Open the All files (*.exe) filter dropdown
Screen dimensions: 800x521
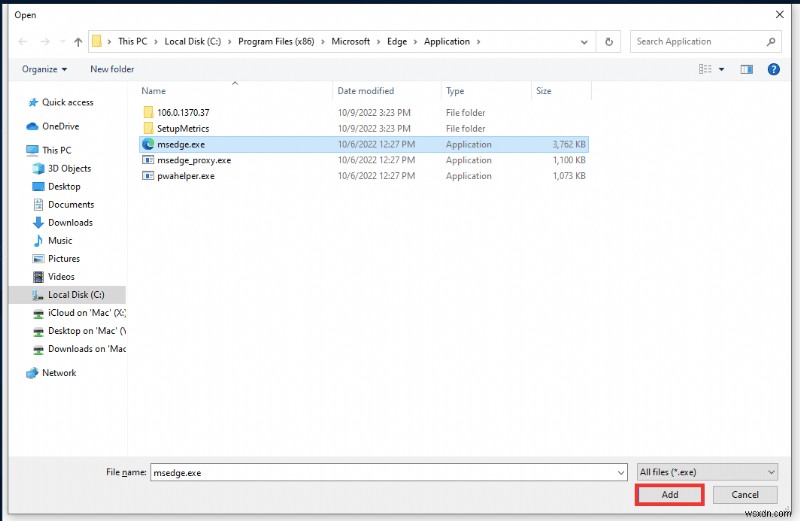[x=708, y=472]
